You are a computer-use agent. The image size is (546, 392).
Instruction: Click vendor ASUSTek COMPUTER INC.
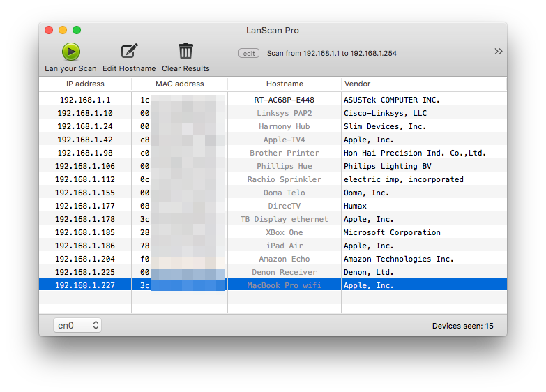point(392,100)
